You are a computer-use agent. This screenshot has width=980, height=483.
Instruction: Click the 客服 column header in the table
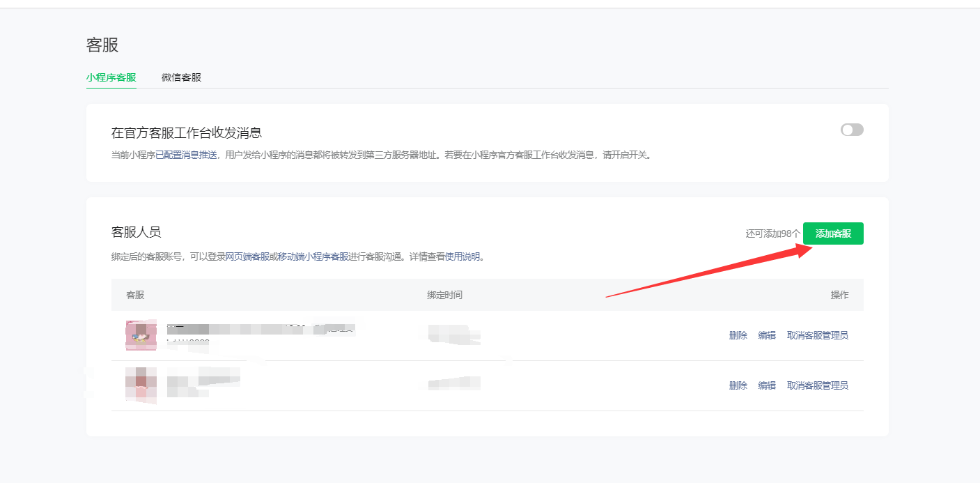tap(135, 295)
